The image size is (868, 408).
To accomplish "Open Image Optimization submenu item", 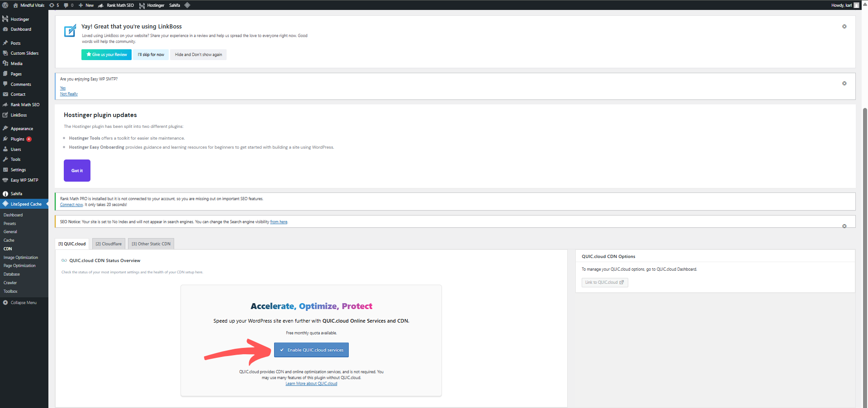I will click(x=21, y=258).
